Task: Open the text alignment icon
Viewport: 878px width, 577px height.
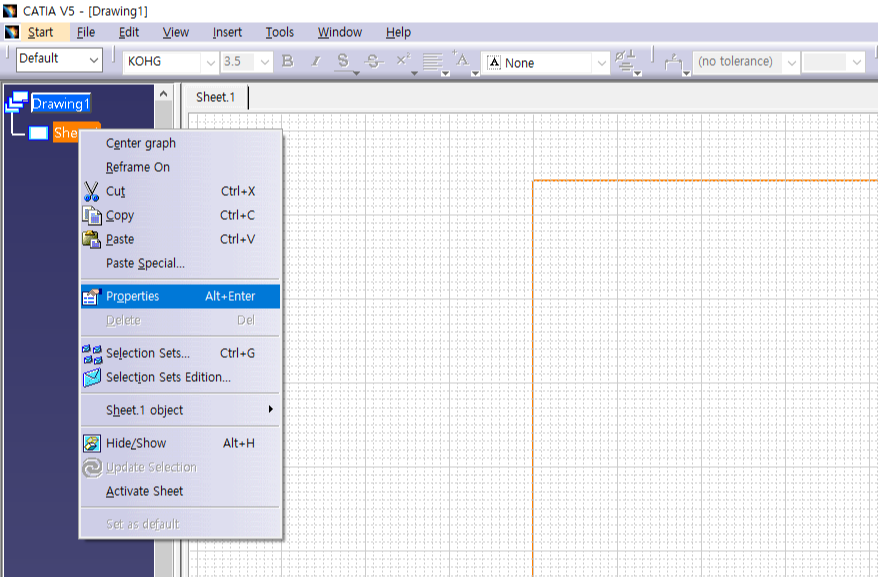Action: 432,61
